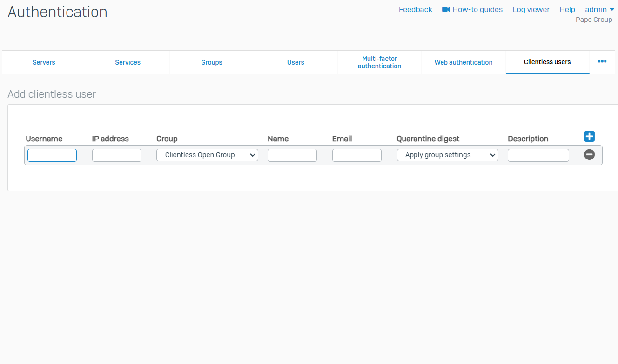618x364 pixels.
Task: Click the Feedback link
Action: 415,10
